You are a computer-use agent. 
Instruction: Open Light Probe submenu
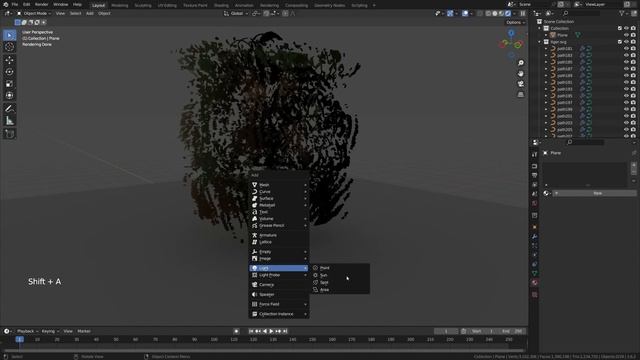click(279, 275)
